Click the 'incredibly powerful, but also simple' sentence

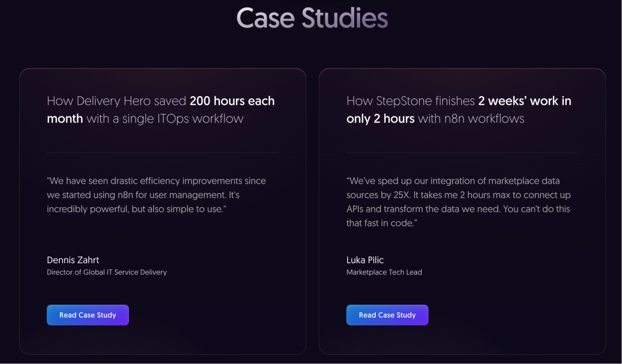tap(136, 209)
